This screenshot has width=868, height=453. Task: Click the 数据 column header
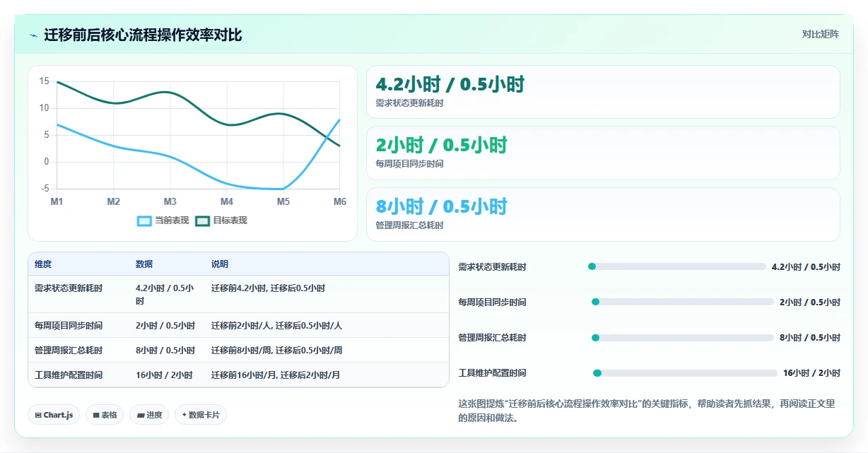coord(144,264)
